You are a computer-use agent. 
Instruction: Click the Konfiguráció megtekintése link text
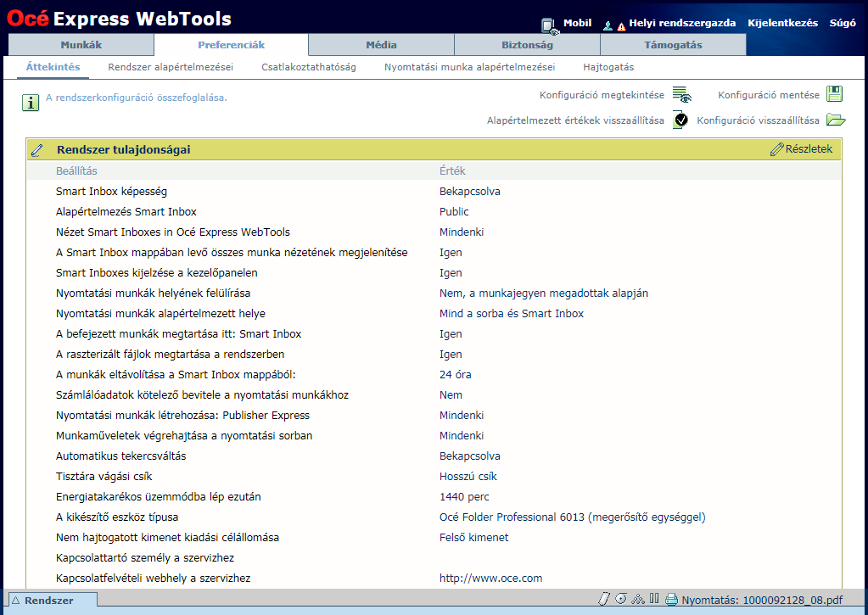(x=602, y=95)
